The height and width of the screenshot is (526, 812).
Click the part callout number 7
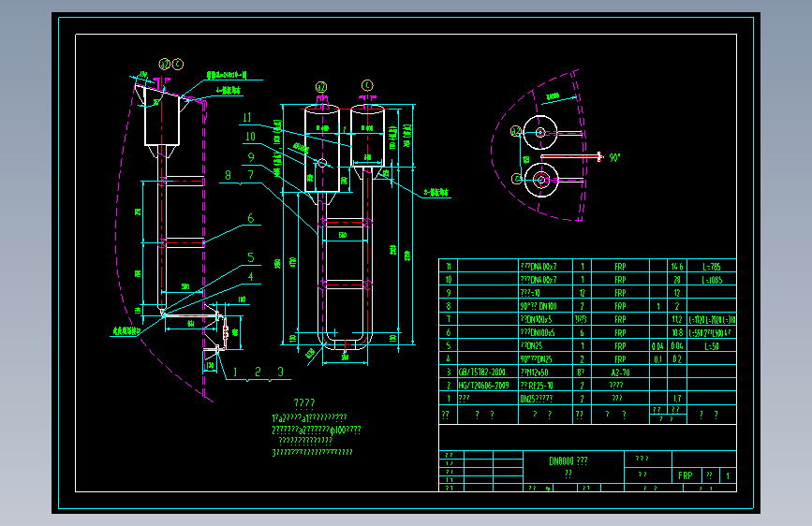(x=251, y=175)
